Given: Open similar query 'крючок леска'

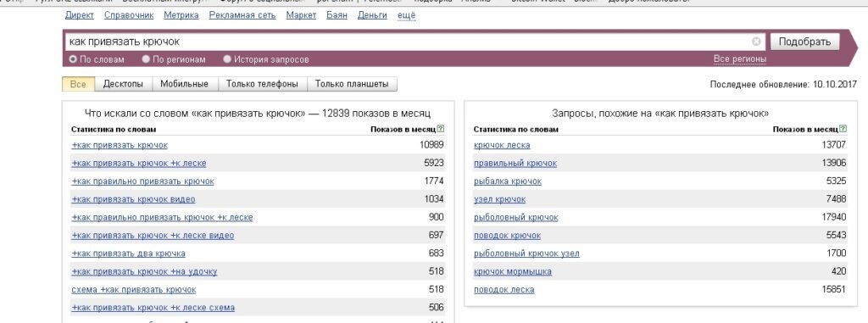Looking at the screenshot, I should [x=502, y=145].
